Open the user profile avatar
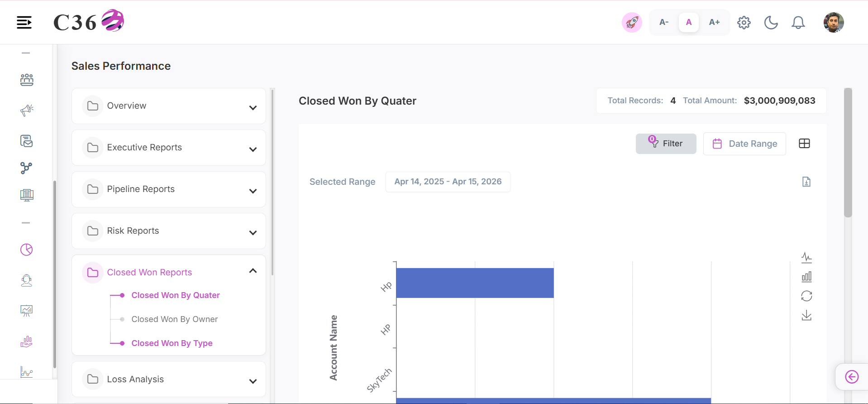Screen dimensions: 868x404 click(834, 22)
